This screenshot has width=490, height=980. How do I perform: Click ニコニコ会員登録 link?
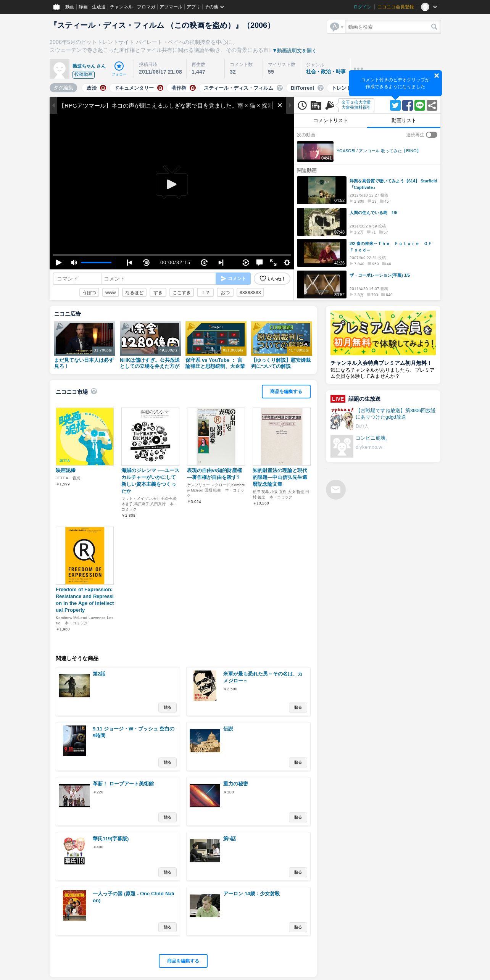tap(396, 7)
